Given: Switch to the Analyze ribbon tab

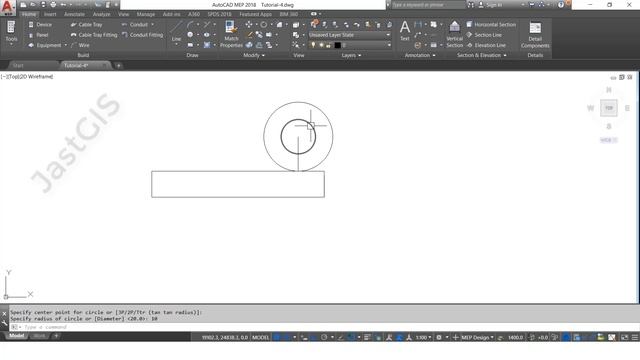Looking at the screenshot, I should tap(101, 14).
